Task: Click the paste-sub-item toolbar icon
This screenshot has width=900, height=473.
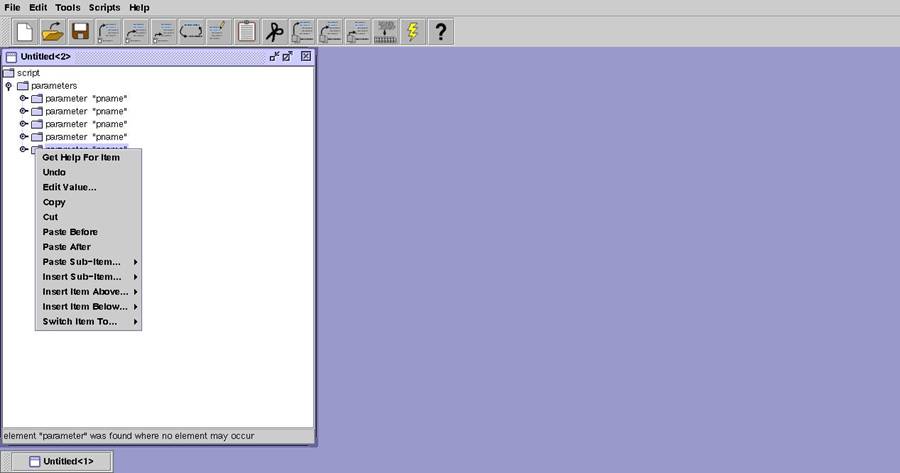Action: [330, 32]
